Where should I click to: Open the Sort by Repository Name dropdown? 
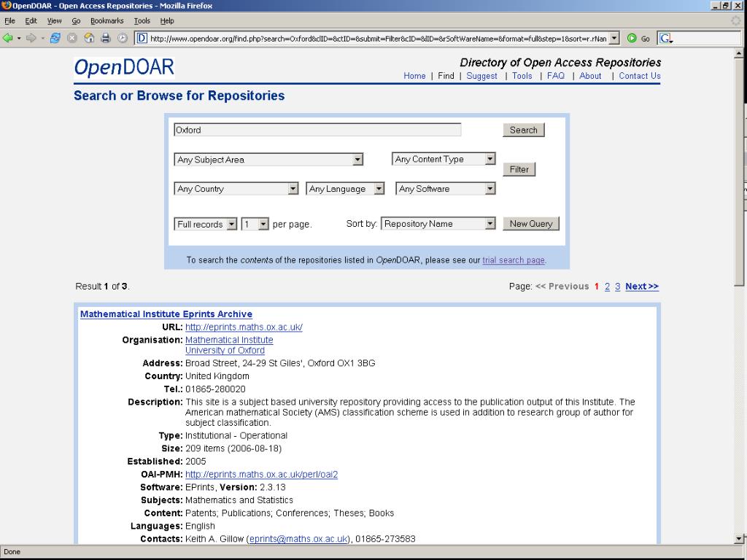[x=438, y=223]
